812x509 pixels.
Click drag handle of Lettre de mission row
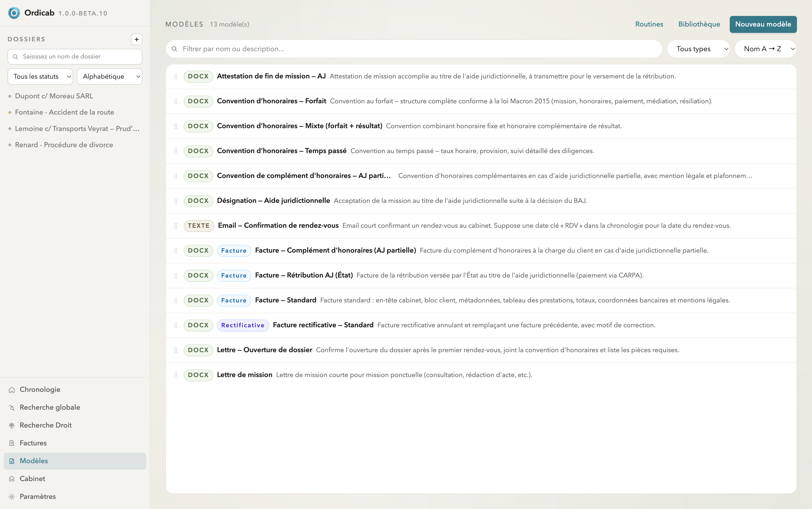(x=176, y=375)
